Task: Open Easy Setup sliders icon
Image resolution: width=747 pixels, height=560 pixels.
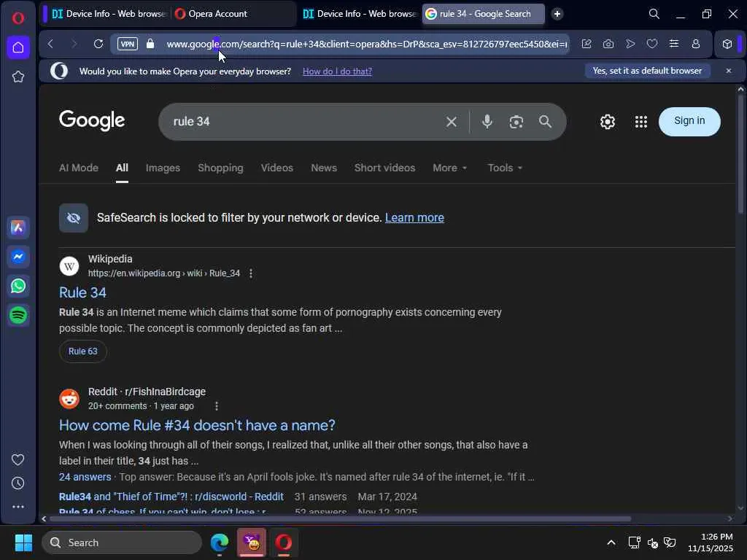Action: coord(674,44)
